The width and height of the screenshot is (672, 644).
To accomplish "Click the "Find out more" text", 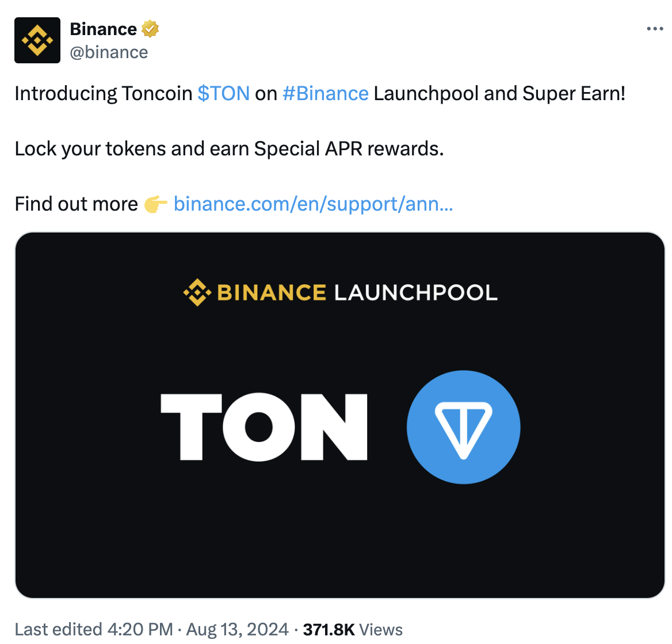I will coord(77,204).
